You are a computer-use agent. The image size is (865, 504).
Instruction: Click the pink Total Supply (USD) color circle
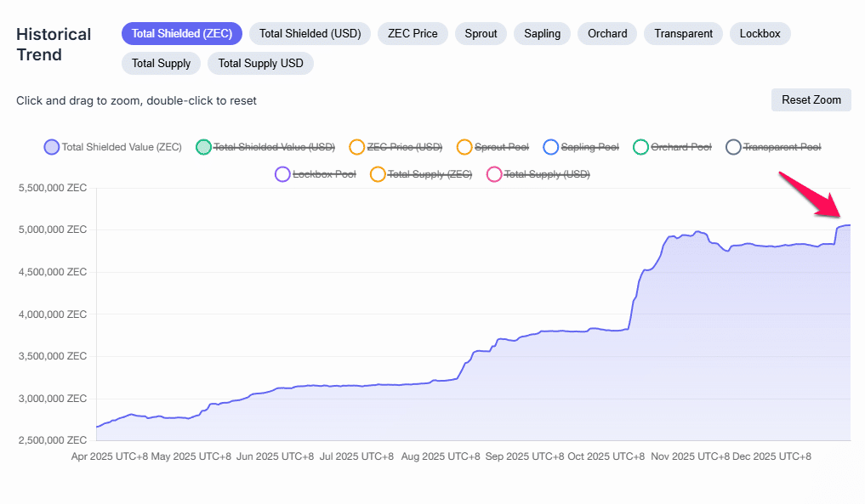click(x=494, y=174)
